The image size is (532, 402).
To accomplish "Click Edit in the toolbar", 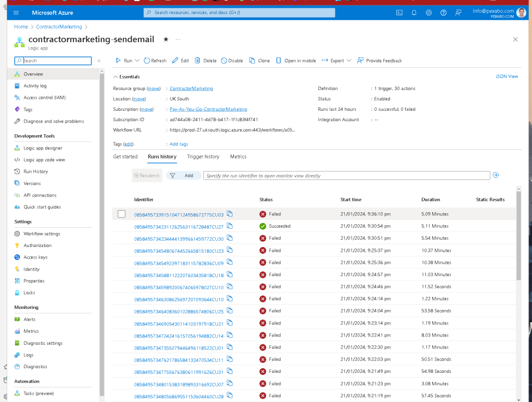I will pyautogui.click(x=180, y=61).
